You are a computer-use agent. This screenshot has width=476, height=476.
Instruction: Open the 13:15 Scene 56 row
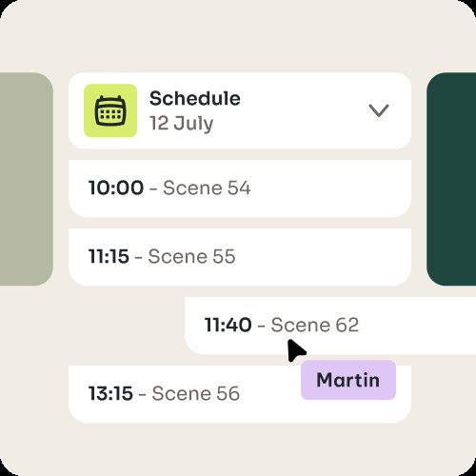pos(240,394)
